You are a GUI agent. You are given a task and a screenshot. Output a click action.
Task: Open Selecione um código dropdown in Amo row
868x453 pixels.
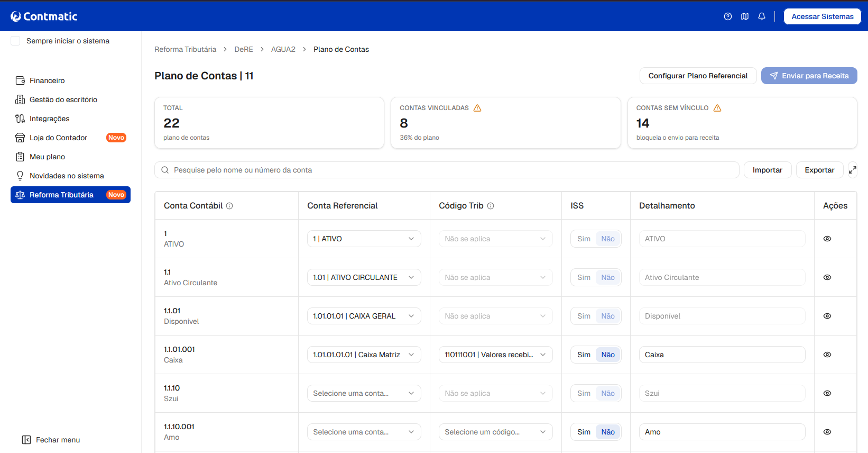[495, 432]
